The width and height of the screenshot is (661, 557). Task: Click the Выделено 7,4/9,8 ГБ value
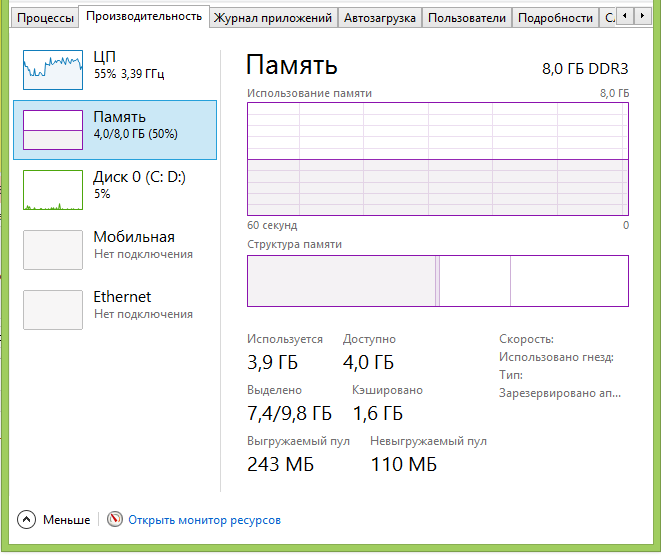[x=289, y=414]
